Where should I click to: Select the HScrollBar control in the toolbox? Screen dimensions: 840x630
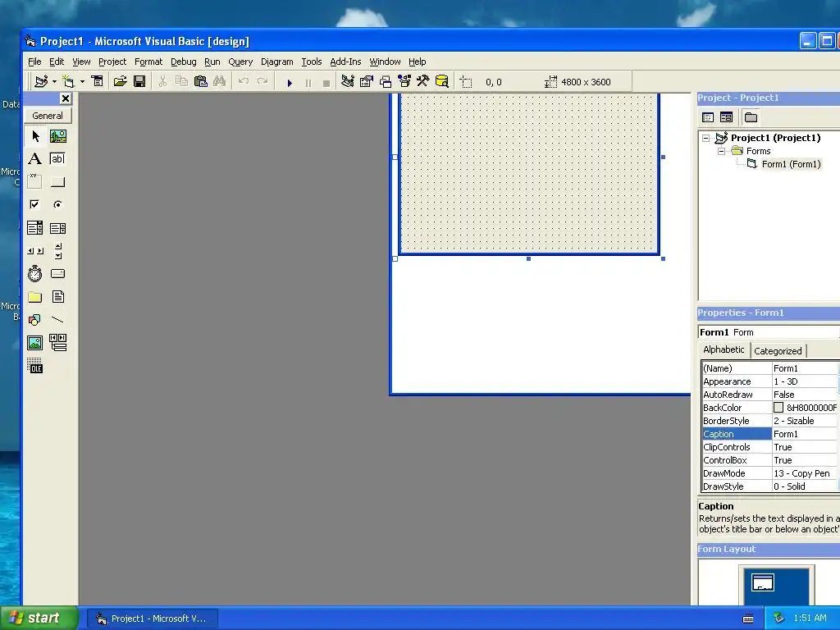tap(35, 251)
